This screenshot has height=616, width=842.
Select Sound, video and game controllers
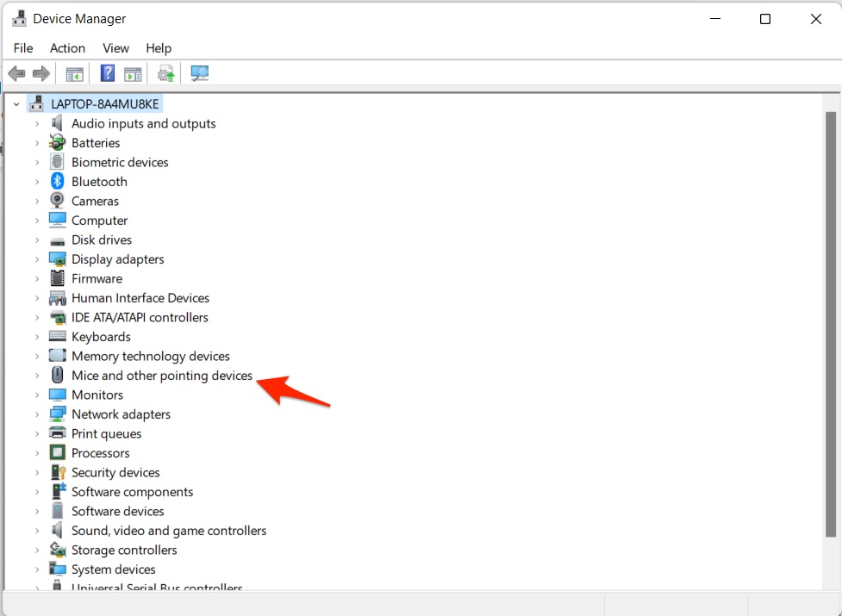point(169,531)
